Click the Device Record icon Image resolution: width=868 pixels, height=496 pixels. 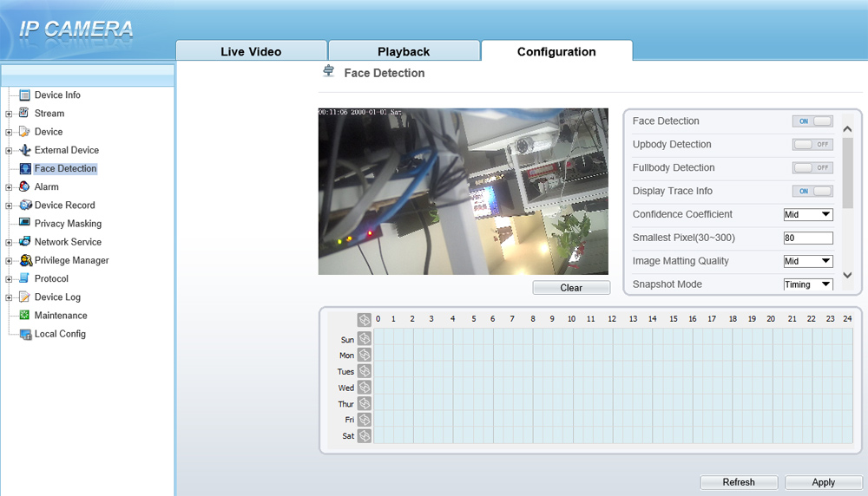click(x=25, y=206)
